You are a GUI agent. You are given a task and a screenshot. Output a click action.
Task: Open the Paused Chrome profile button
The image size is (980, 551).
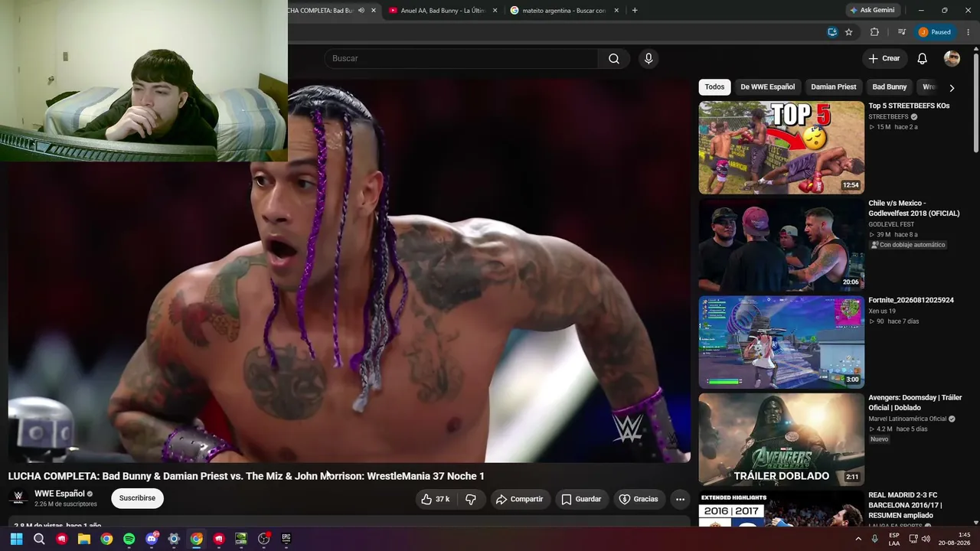(x=935, y=32)
